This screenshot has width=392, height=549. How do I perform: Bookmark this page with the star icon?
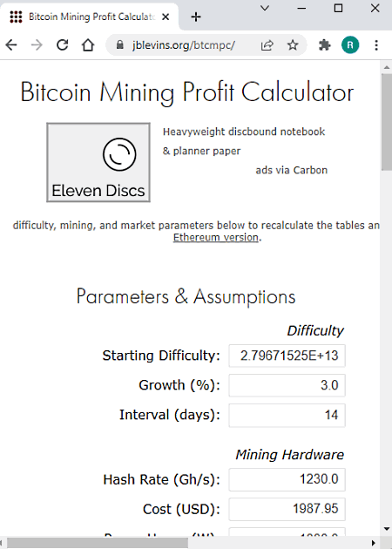click(x=293, y=44)
